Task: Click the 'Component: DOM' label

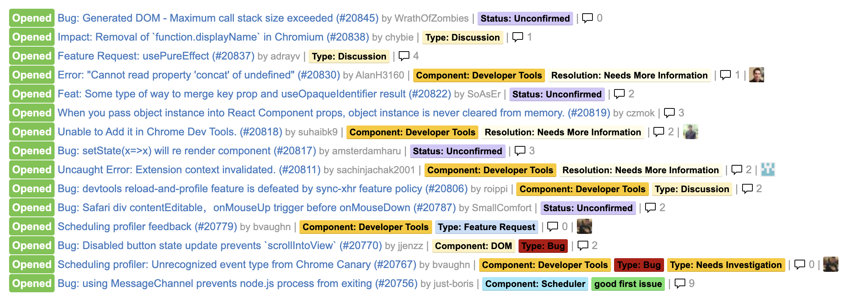Action: point(473,246)
